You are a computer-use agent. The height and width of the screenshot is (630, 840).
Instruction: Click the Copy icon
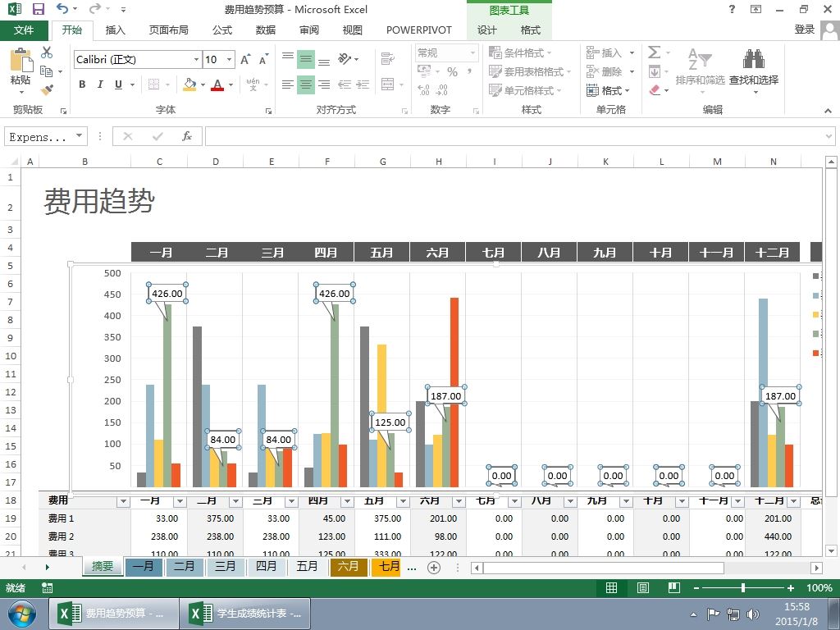point(47,71)
